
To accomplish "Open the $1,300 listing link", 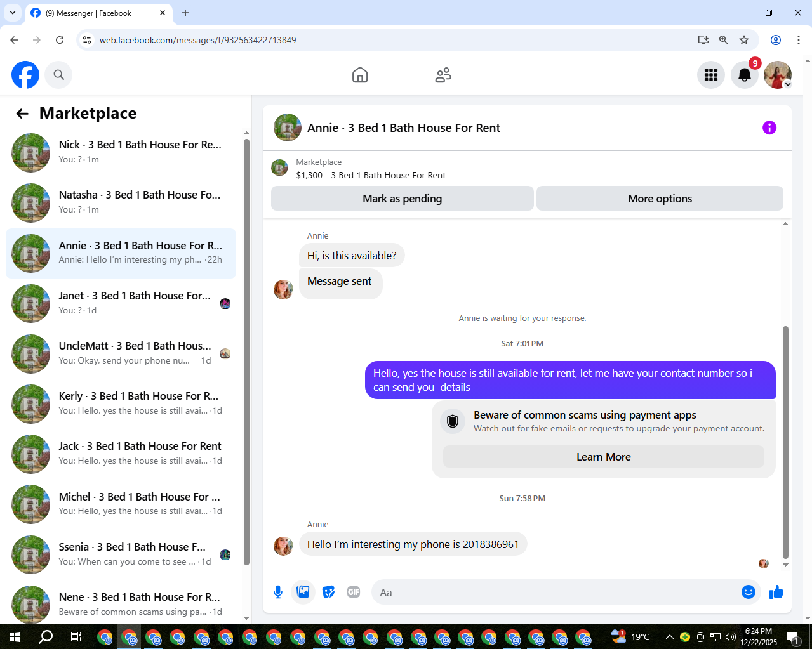I will [x=371, y=175].
